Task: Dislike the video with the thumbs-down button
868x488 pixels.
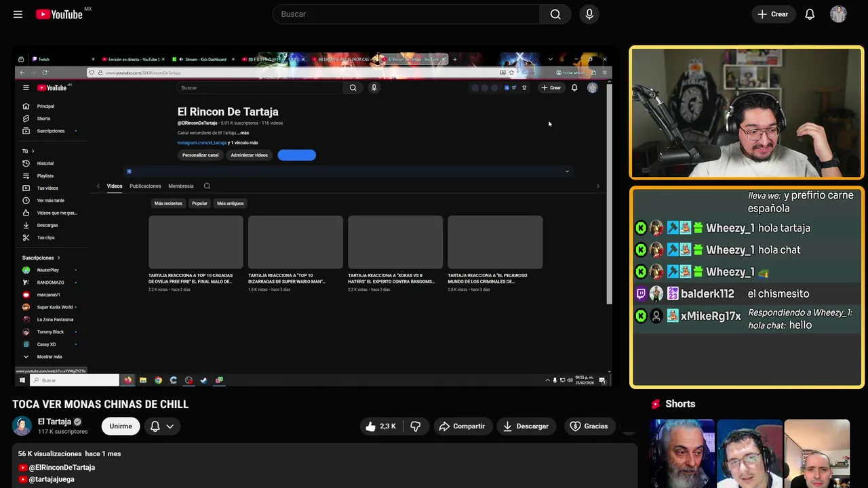Action: [416, 426]
